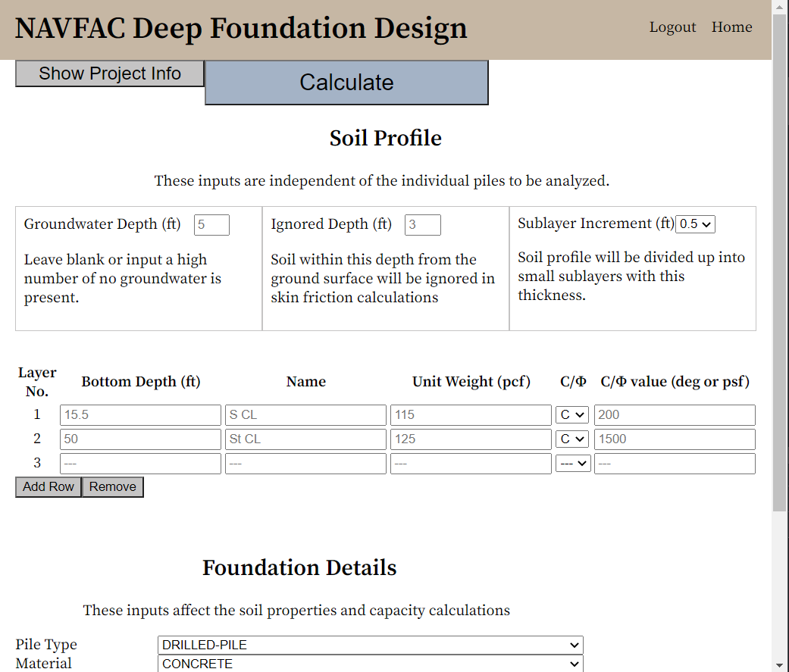Go to the Home page link
Screen dimensions: 789x672
click(x=731, y=27)
